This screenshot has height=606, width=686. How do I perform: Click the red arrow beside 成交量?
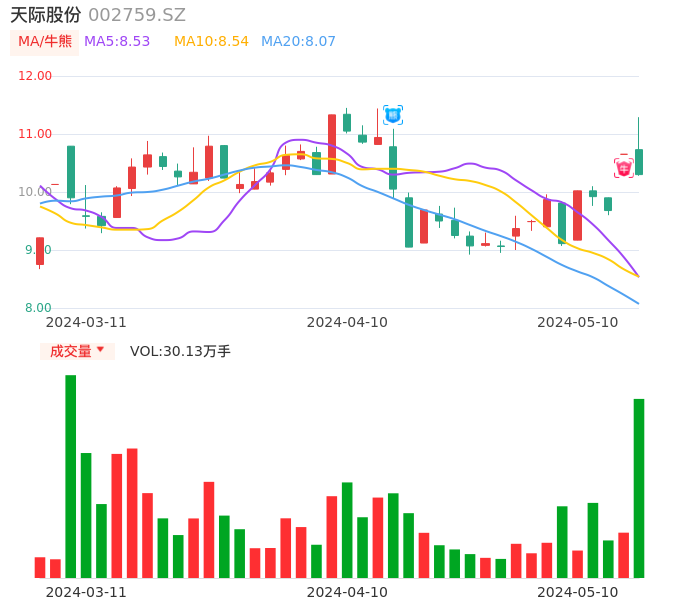pyautogui.click(x=100, y=350)
